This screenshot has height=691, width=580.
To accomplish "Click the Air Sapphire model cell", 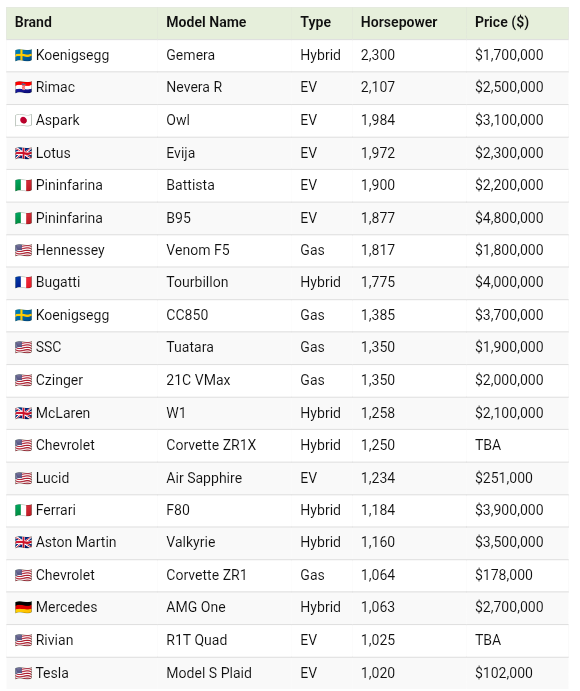I will coord(224,478).
